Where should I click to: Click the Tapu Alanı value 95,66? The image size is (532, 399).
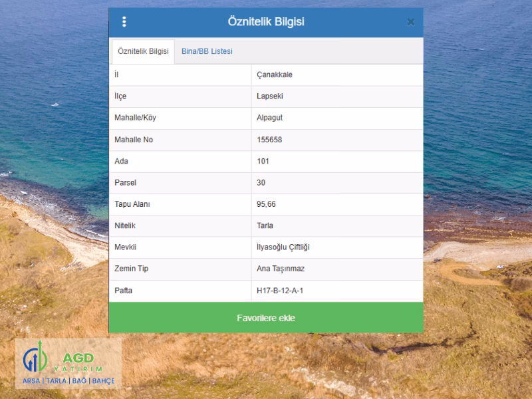(266, 204)
